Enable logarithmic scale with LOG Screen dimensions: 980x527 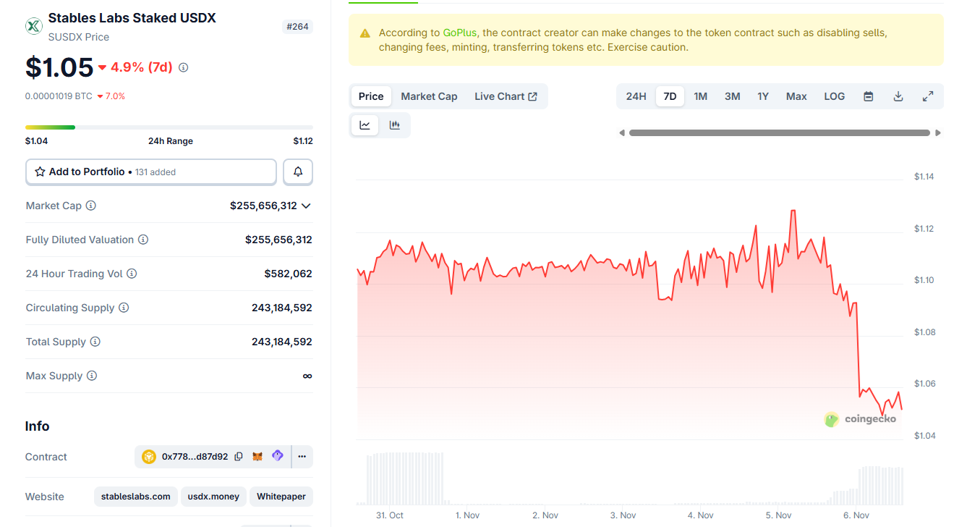point(834,96)
